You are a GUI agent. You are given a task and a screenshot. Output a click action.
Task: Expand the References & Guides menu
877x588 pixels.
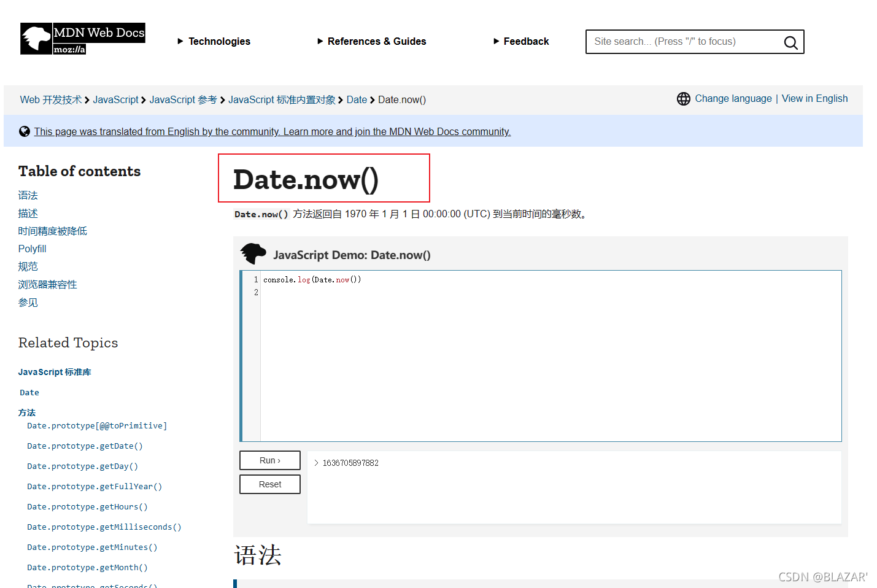click(x=372, y=41)
